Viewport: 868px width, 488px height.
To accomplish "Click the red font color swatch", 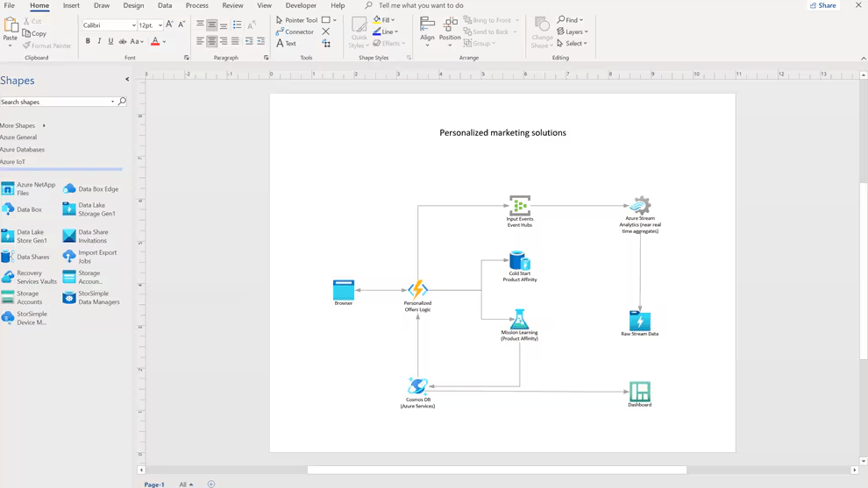I will 155,41.
